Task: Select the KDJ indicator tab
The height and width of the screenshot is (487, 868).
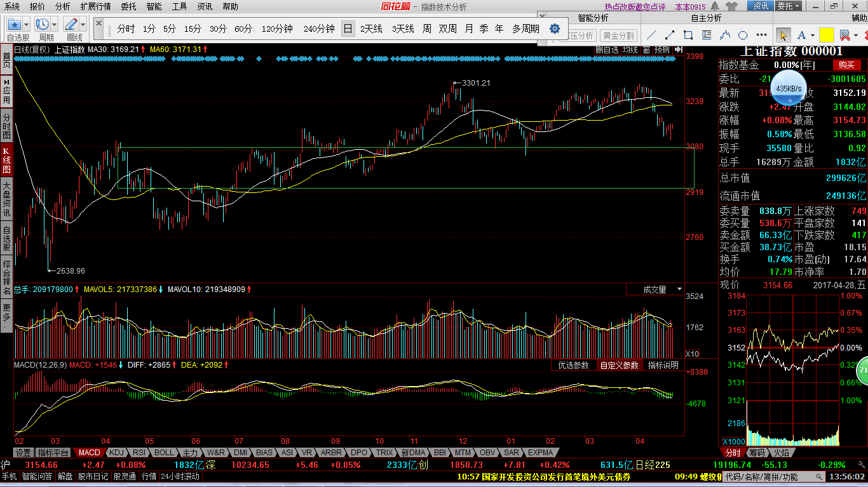Action: coord(116,453)
